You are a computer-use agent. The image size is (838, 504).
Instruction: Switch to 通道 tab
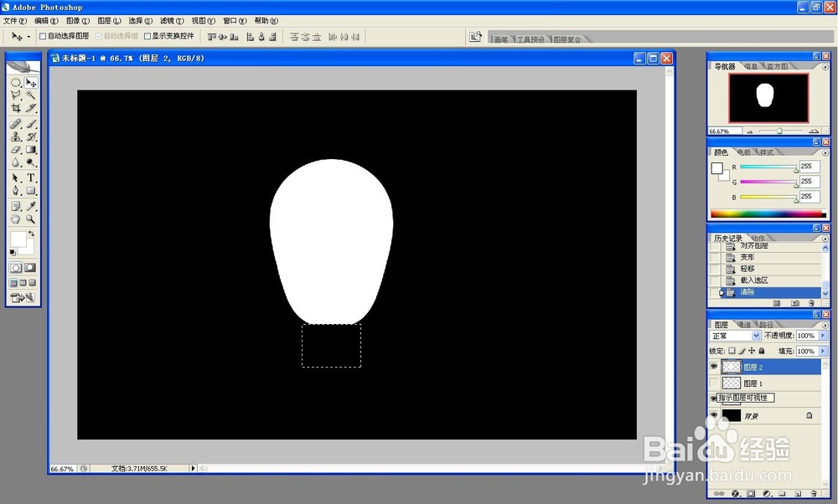[744, 325]
